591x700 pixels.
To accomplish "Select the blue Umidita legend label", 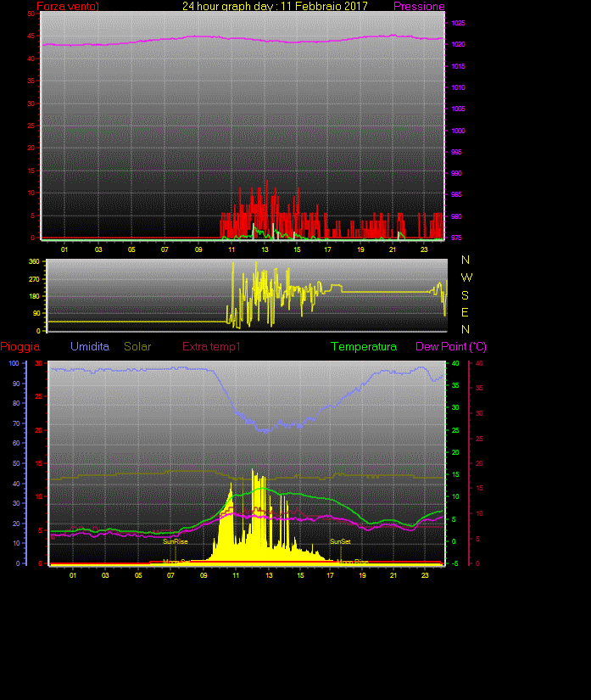I will point(90,347).
